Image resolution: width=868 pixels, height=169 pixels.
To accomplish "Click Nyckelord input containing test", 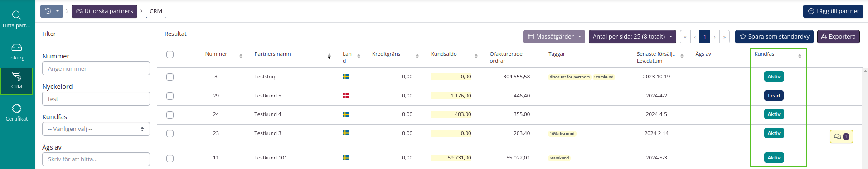I will pos(96,99).
